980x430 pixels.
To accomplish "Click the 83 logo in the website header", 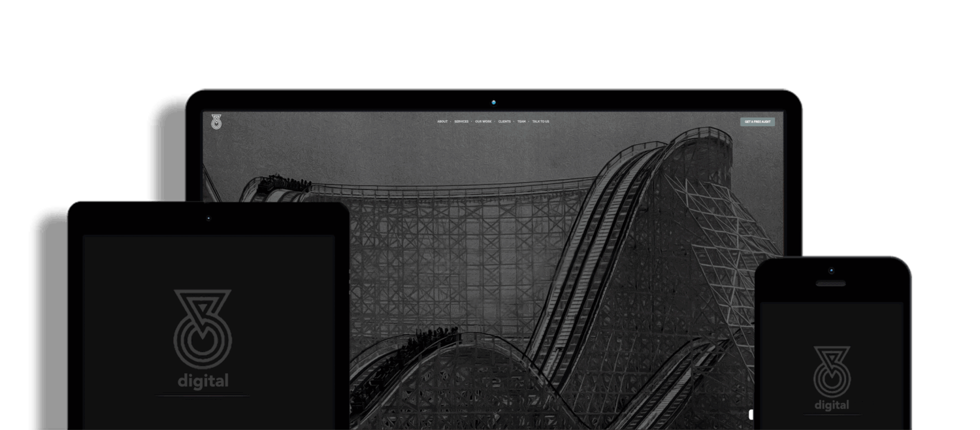I will coord(216,122).
